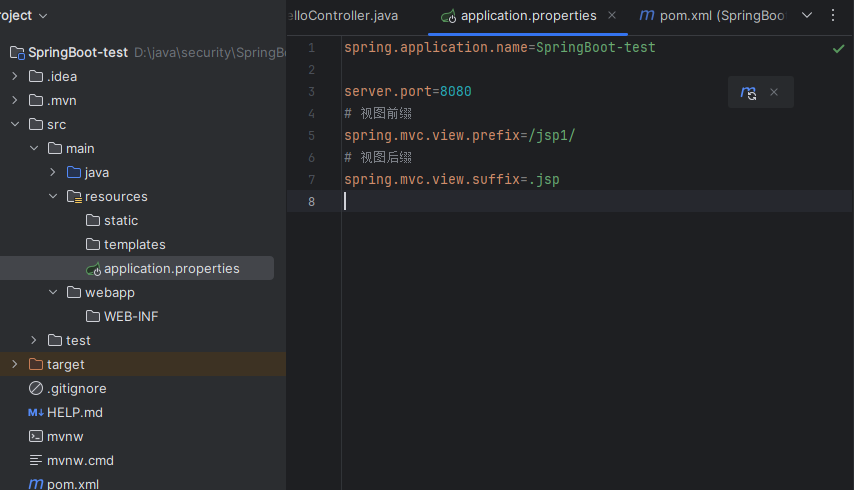Select the .mvn folder icon
The width and height of the screenshot is (854, 490).
pyautogui.click(x=36, y=100)
